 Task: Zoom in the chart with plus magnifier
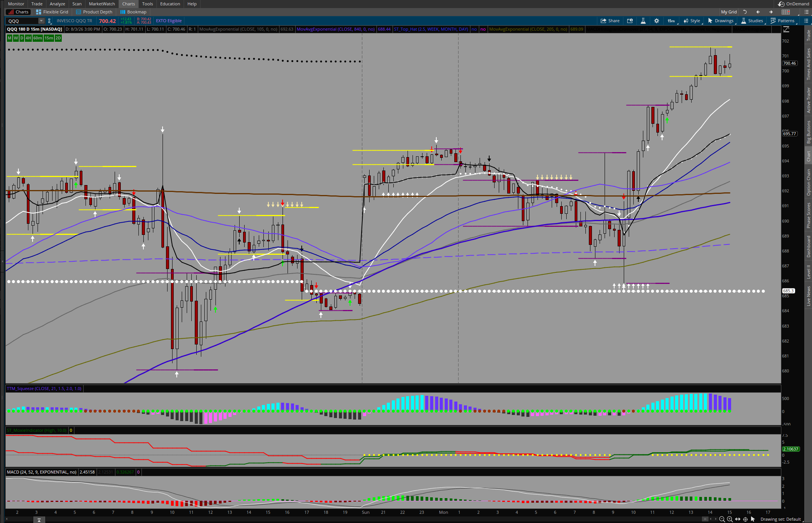pyautogui.click(x=730, y=519)
